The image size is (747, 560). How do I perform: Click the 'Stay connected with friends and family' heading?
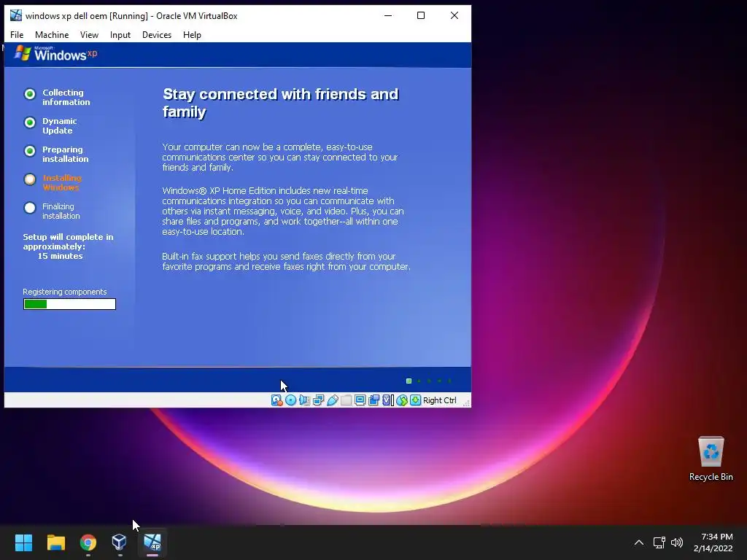[281, 103]
